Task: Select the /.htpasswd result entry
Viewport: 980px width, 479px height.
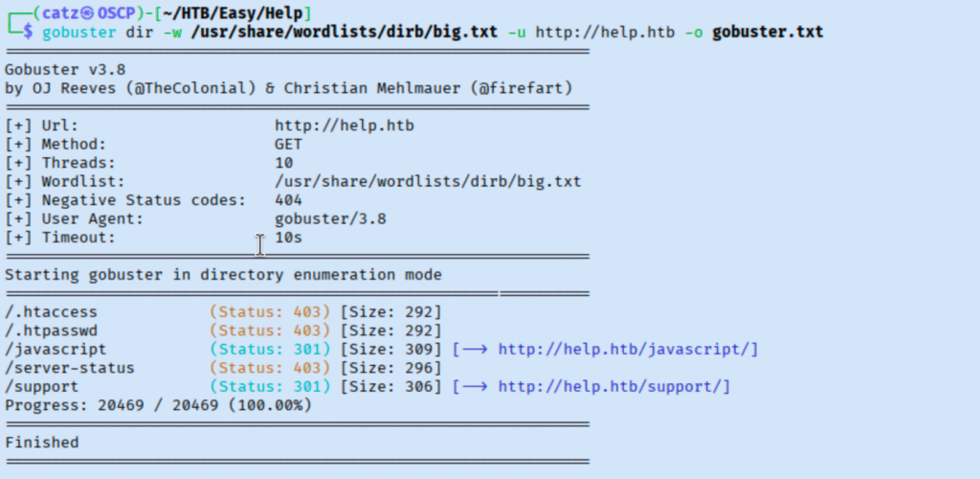Action: [51, 331]
